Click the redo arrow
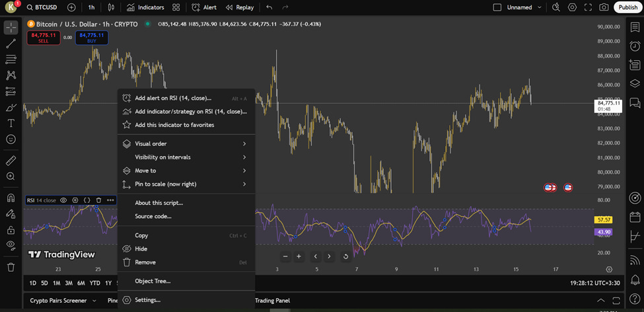Viewport: 644px width, 312px height. [x=285, y=7]
